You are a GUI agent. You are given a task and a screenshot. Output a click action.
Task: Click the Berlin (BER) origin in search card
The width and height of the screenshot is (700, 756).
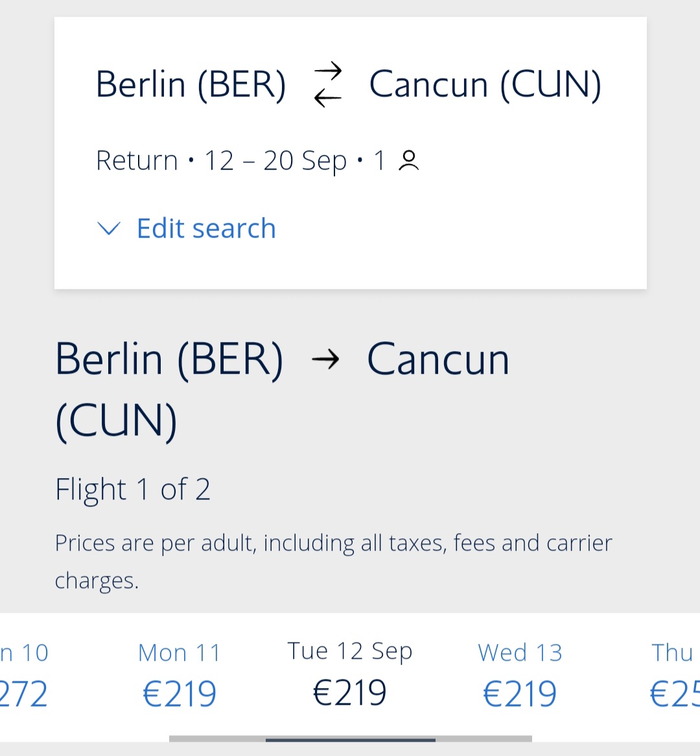coord(191,84)
